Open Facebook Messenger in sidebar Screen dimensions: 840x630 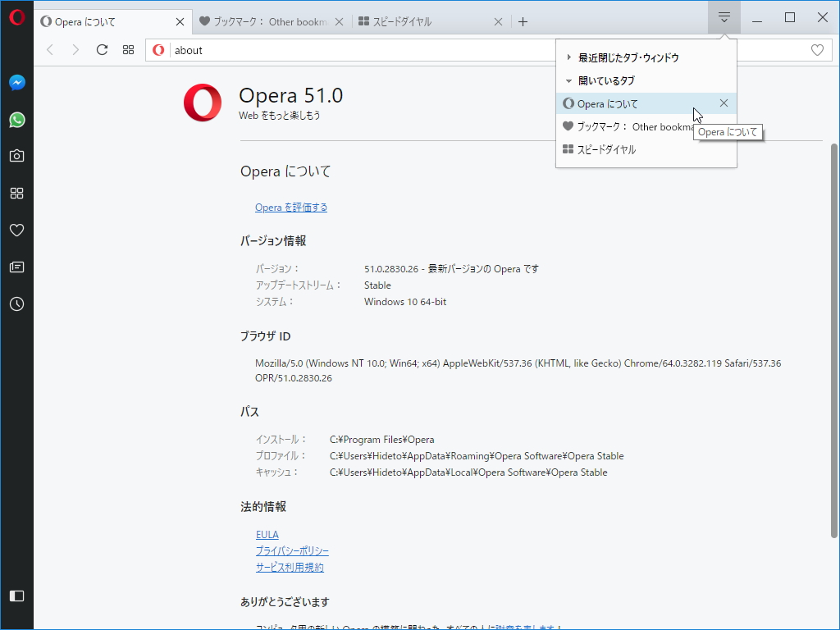click(16, 83)
